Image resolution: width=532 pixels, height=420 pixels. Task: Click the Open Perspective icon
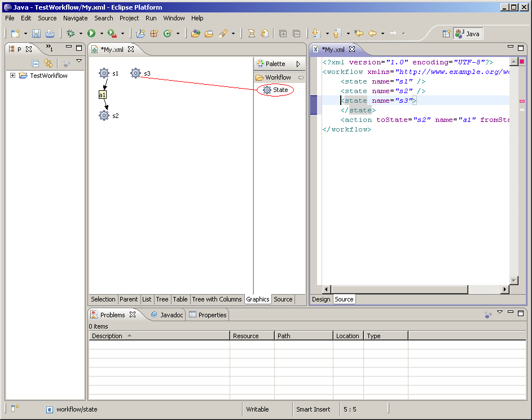tap(446, 34)
